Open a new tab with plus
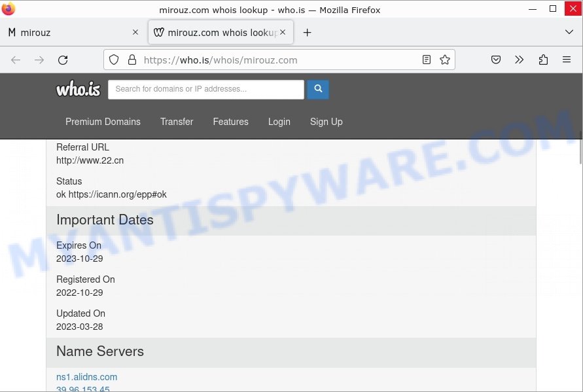Viewport: 583px width, 392px height. pos(307,33)
